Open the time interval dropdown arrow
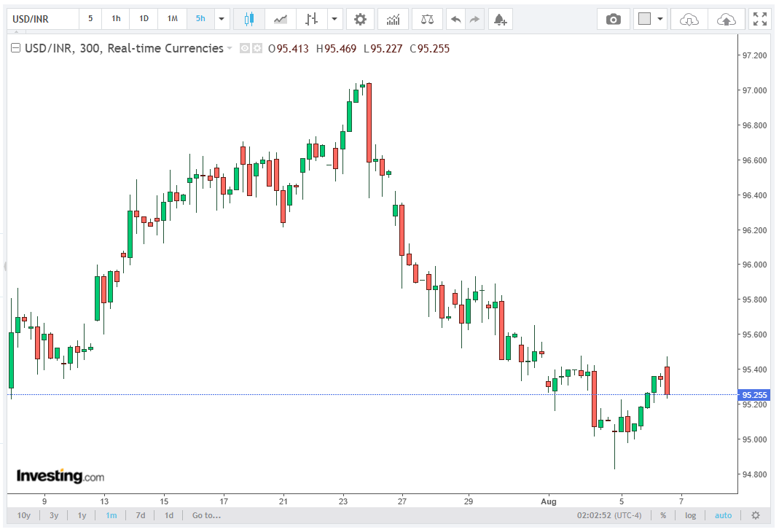 coord(222,20)
